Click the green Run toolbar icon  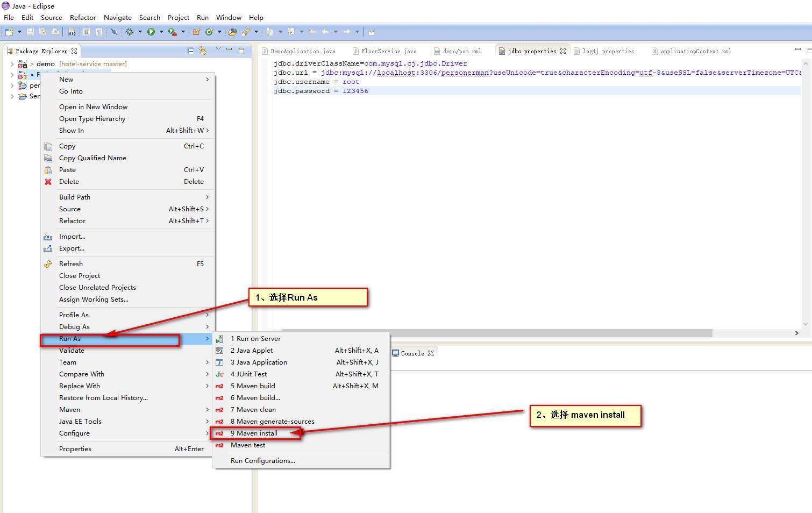[151, 32]
